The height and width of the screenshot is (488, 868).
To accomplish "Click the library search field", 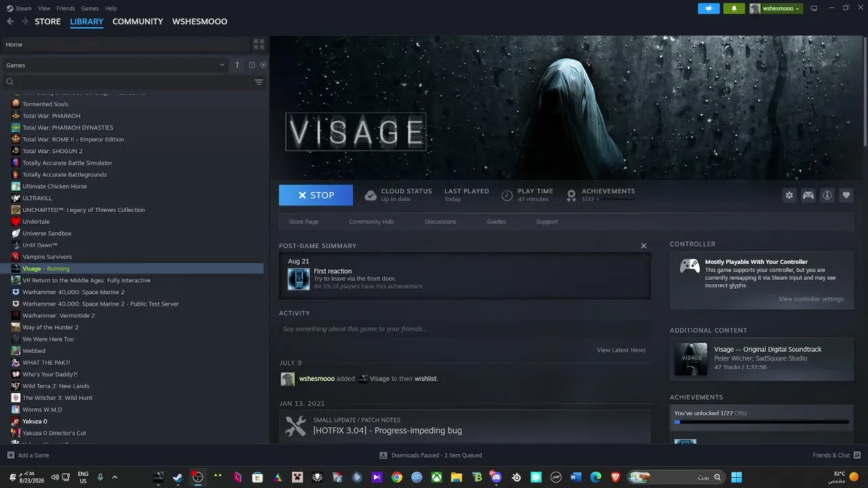I will pyautogui.click(x=134, y=82).
